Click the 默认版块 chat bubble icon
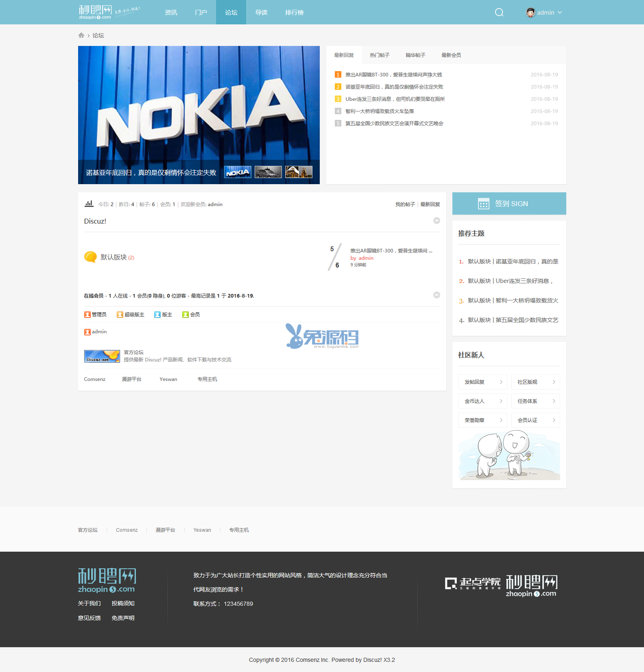 [x=90, y=257]
